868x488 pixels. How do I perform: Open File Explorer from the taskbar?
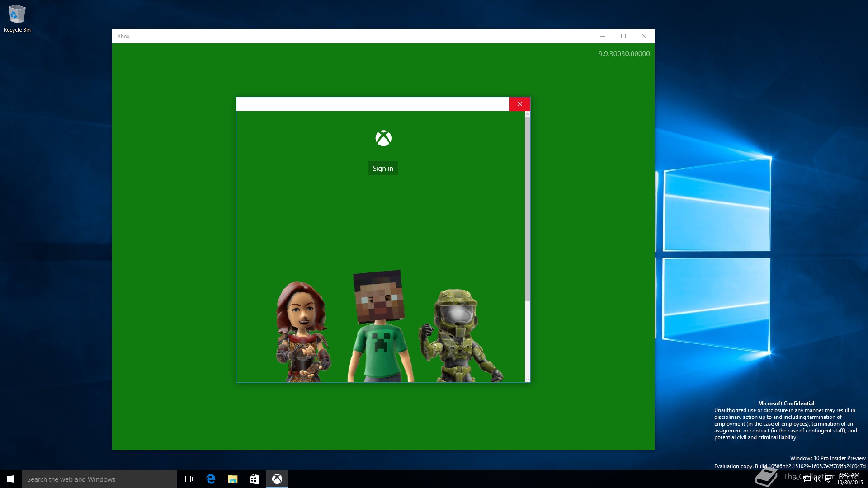(233, 479)
